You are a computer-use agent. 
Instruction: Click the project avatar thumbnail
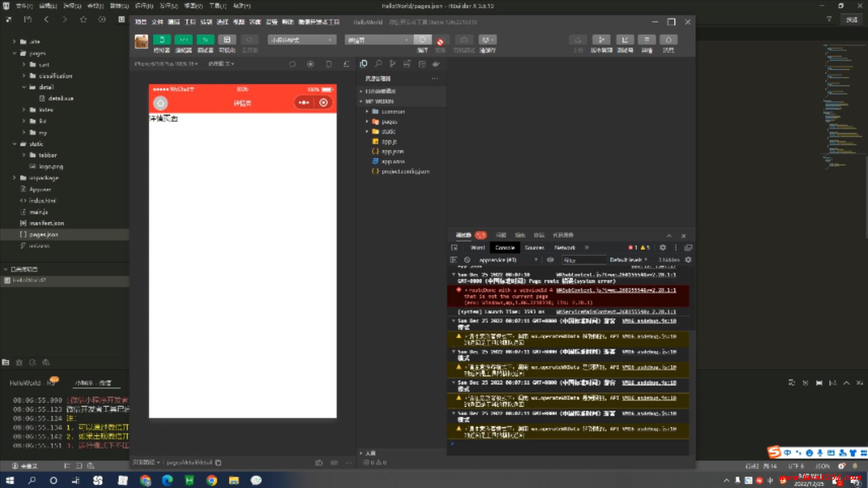pos(142,42)
